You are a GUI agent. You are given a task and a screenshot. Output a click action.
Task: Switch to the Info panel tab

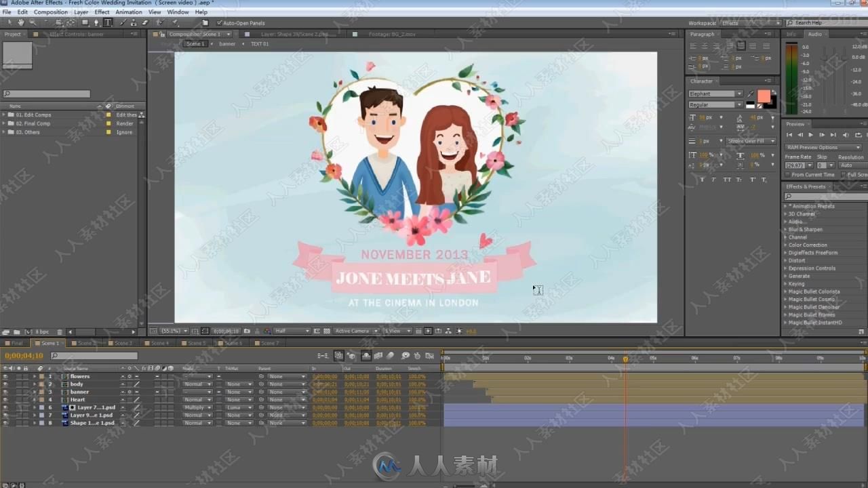(x=791, y=34)
